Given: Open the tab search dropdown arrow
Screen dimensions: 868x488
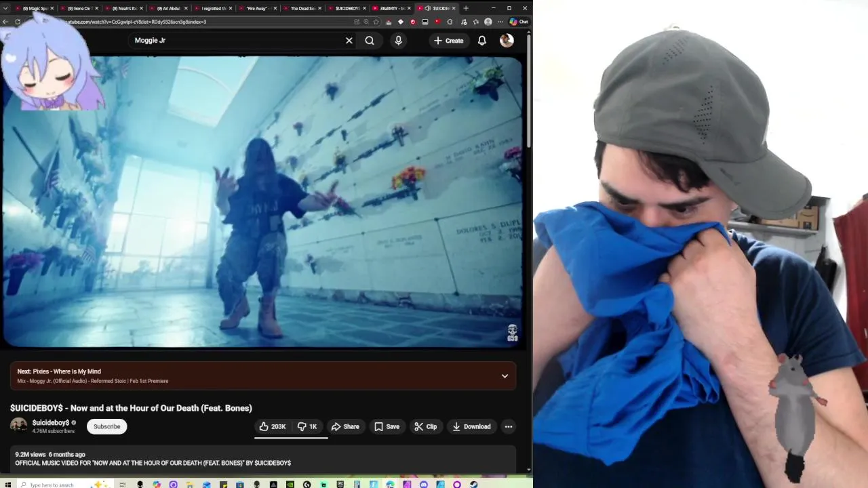Looking at the screenshot, I should point(6,8).
